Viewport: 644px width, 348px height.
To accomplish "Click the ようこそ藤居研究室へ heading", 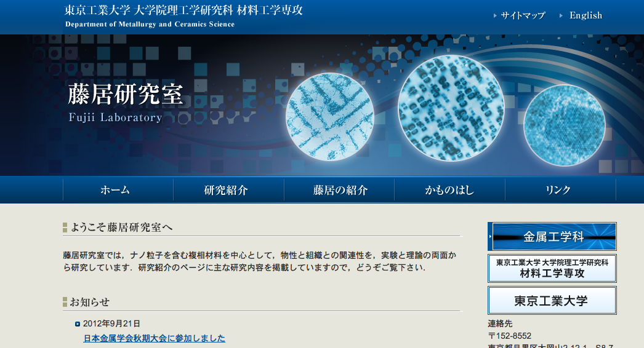I will (x=121, y=227).
